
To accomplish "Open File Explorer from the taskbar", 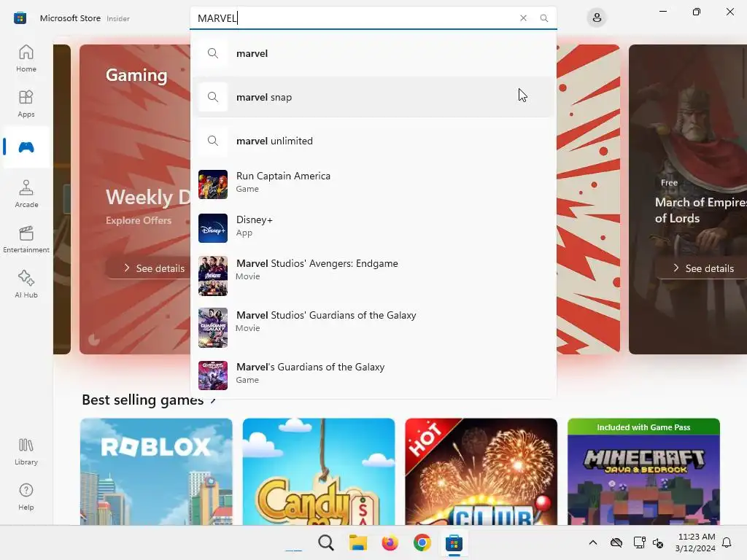I will (x=357, y=542).
